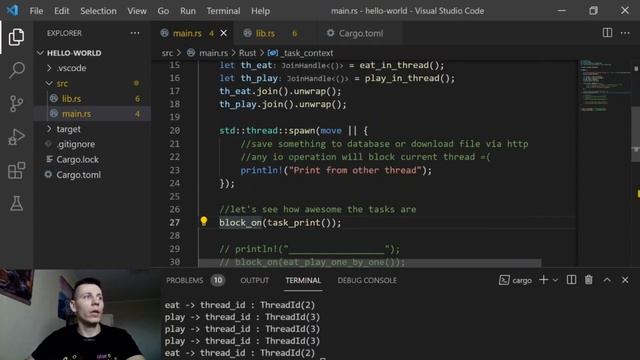Click the Rust breadcrumb segment

click(x=247, y=53)
